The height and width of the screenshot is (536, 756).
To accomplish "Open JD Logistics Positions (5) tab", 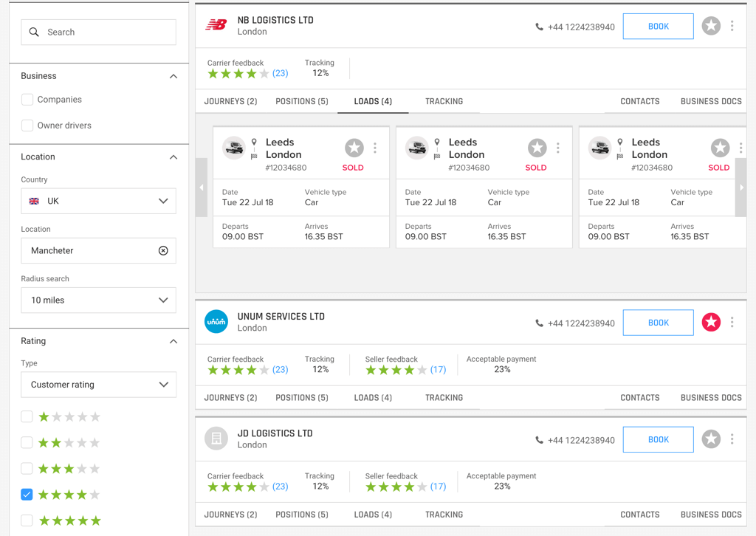I will pos(302,515).
